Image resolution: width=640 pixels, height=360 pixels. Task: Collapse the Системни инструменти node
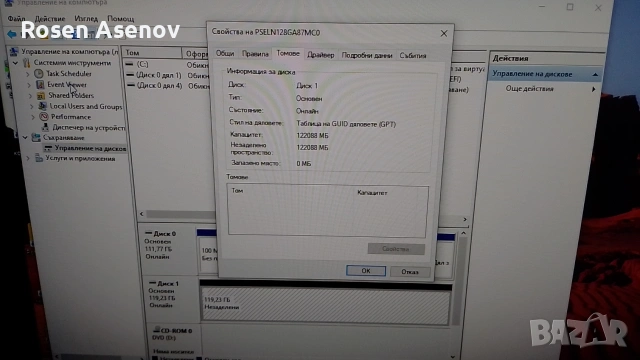pos(16,63)
